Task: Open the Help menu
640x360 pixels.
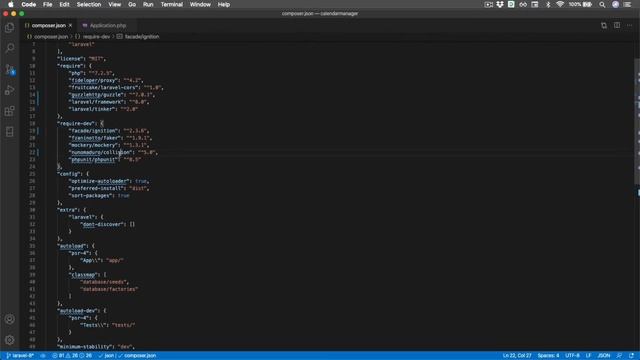Action: coord(224,4)
